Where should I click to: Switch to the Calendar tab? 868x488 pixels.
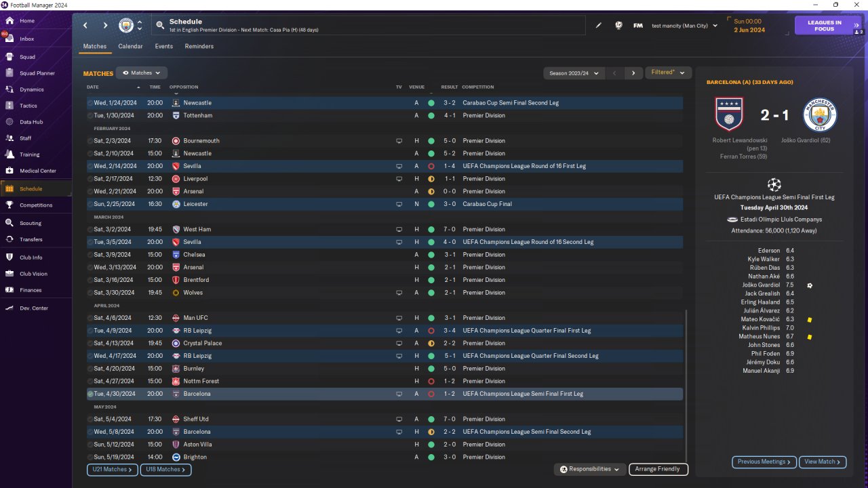[130, 47]
